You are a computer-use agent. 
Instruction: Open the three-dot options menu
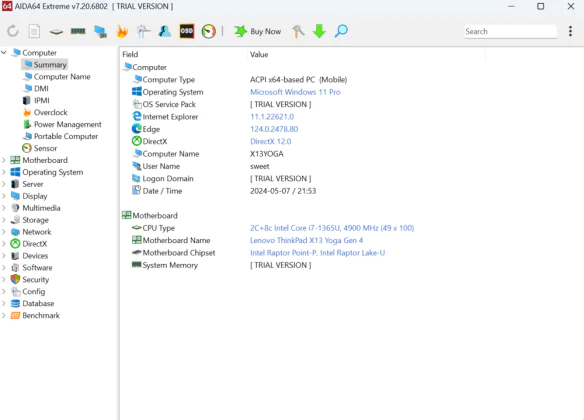(570, 31)
